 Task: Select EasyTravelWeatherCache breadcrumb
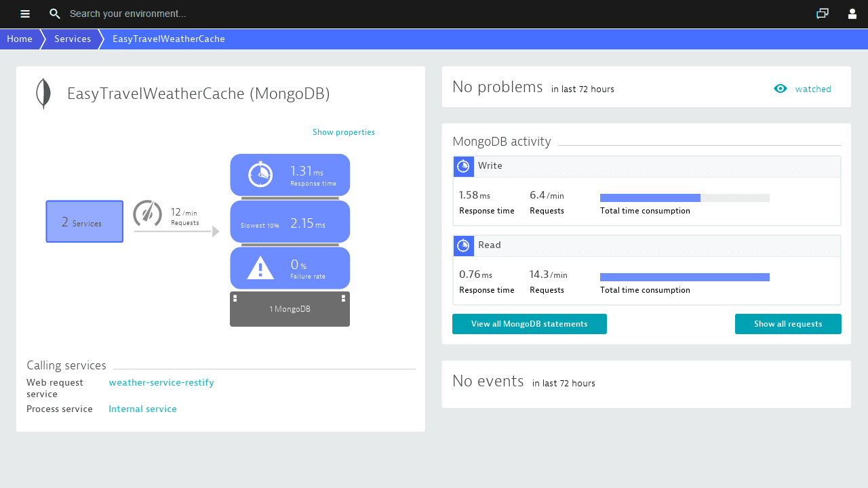pos(169,39)
